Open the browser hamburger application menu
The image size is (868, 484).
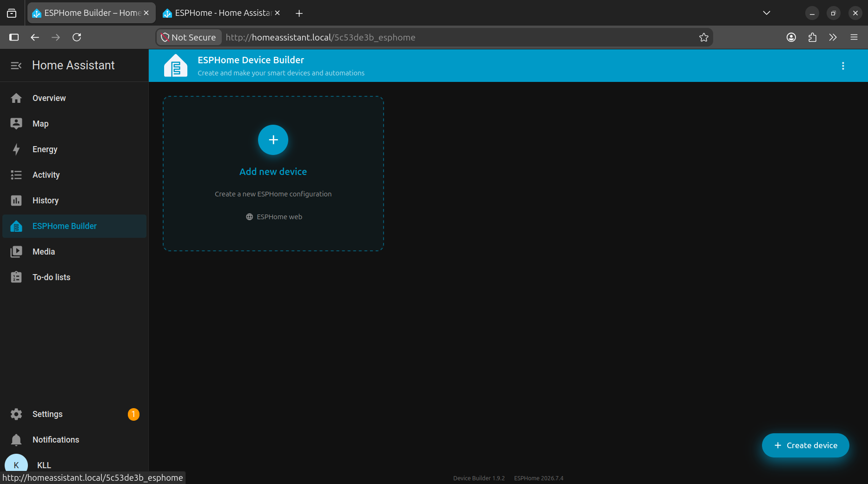tap(854, 37)
